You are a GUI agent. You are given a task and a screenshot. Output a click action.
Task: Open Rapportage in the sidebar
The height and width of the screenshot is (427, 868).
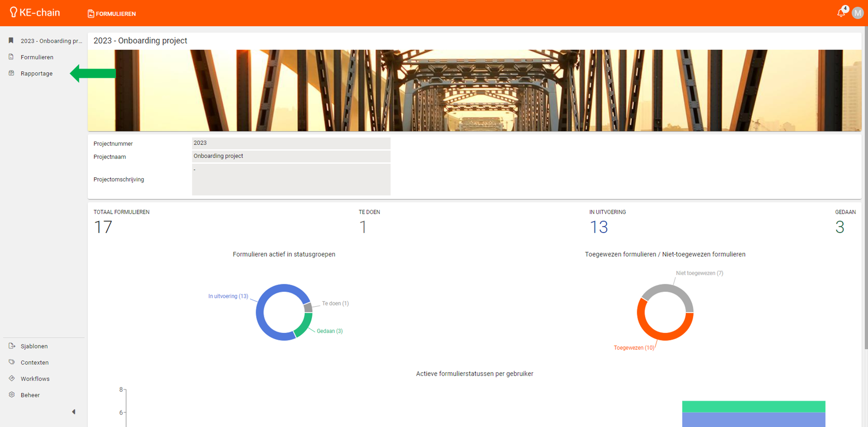pyautogui.click(x=36, y=73)
